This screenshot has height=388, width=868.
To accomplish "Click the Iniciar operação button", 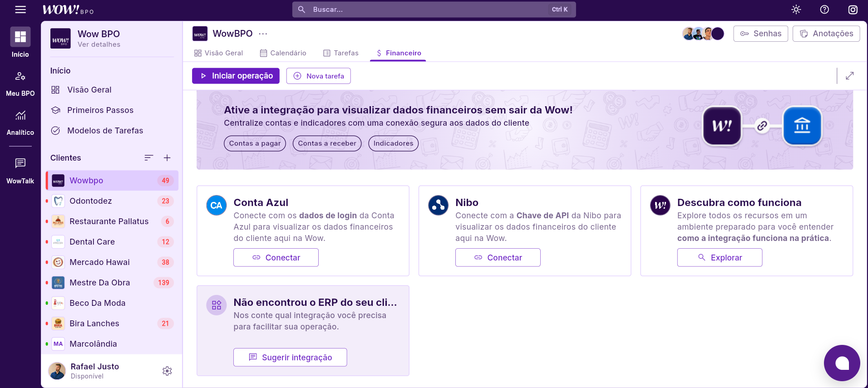I will click(236, 76).
